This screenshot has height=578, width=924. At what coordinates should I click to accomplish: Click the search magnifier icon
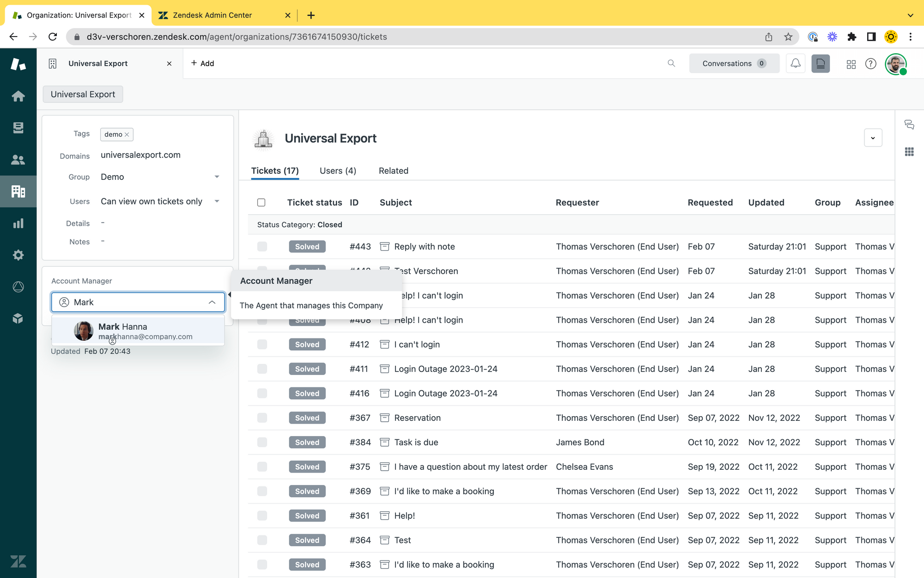coord(671,63)
